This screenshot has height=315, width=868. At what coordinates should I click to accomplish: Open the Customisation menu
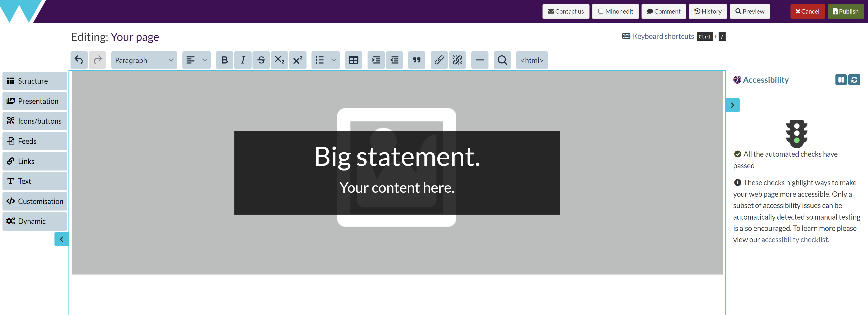(34, 201)
